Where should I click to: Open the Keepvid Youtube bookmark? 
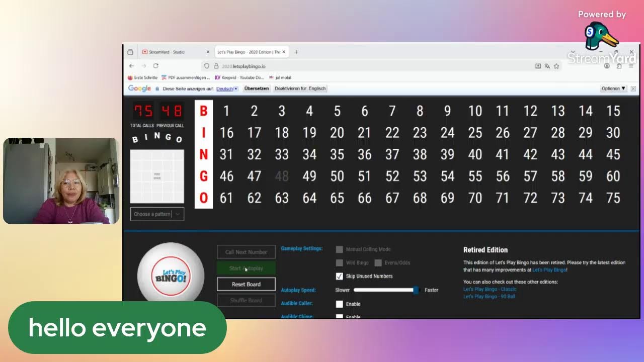(x=239, y=78)
